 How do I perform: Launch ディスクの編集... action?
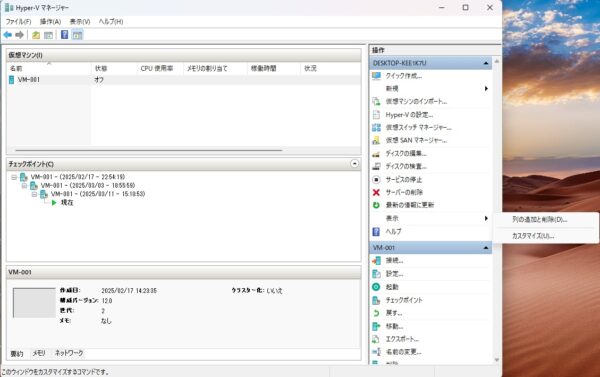[x=406, y=153]
